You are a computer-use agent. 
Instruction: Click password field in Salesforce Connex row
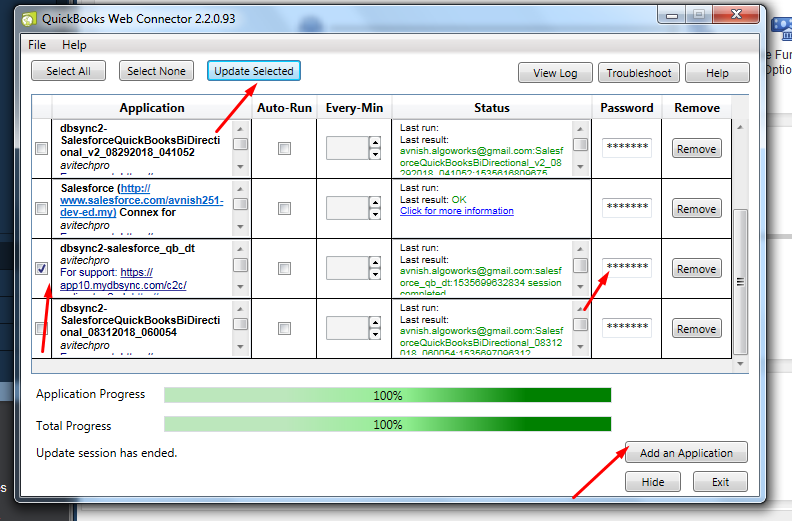point(627,207)
